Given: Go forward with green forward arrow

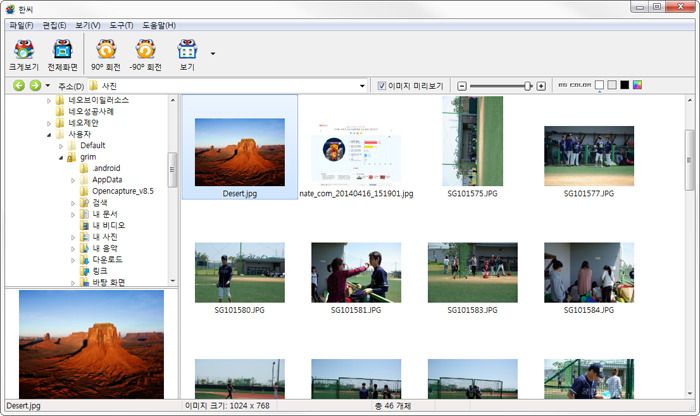Looking at the screenshot, I should pos(35,85).
